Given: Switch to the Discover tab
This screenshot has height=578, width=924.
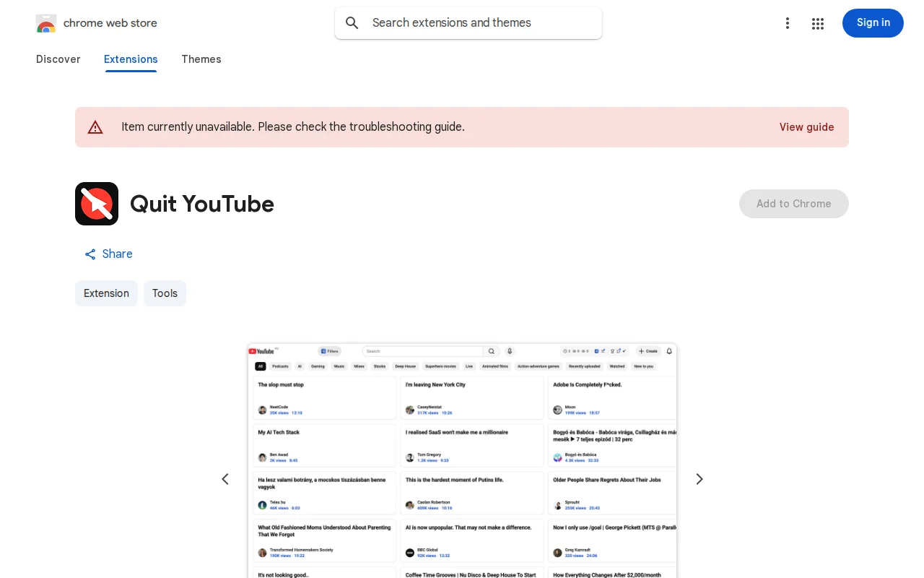Looking at the screenshot, I should click(58, 59).
